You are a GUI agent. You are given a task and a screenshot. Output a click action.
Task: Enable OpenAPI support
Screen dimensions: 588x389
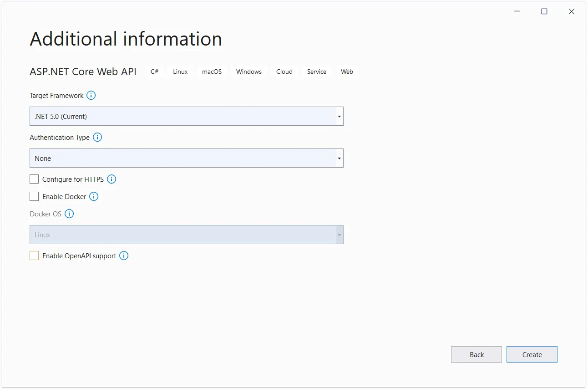click(x=34, y=255)
